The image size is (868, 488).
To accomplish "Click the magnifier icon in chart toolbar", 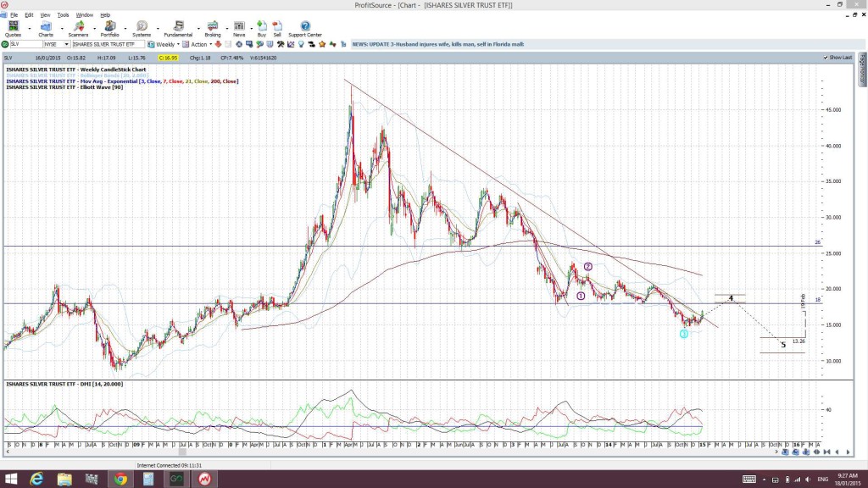I will coord(259,44).
